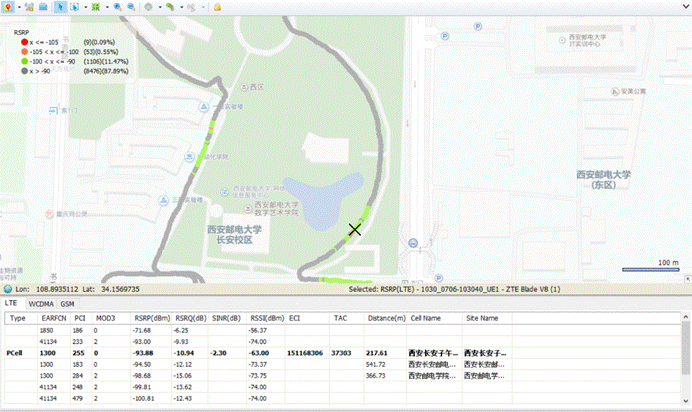The image size is (692, 412).
Task: Click the RSRP legend title
Action: click(21, 32)
